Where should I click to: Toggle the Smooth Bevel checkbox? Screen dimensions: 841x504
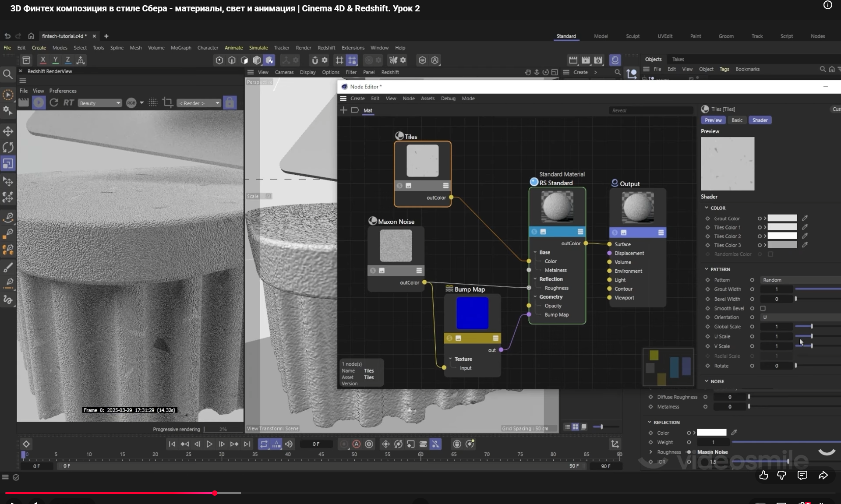pyautogui.click(x=763, y=308)
